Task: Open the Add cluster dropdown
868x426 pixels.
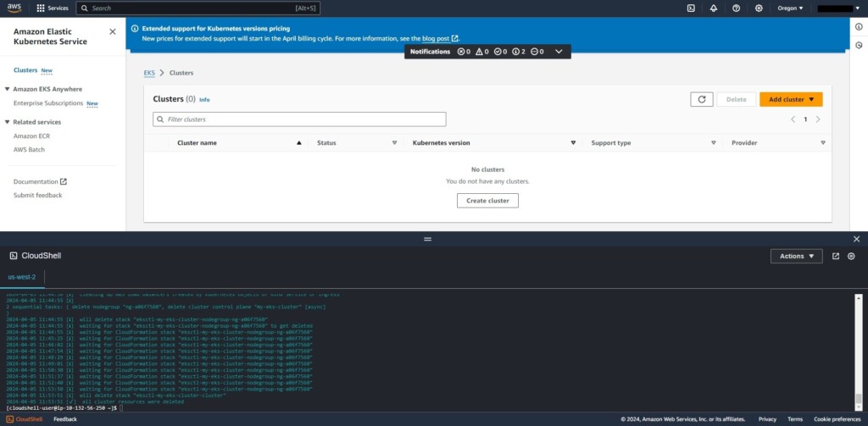Action: [791, 100]
